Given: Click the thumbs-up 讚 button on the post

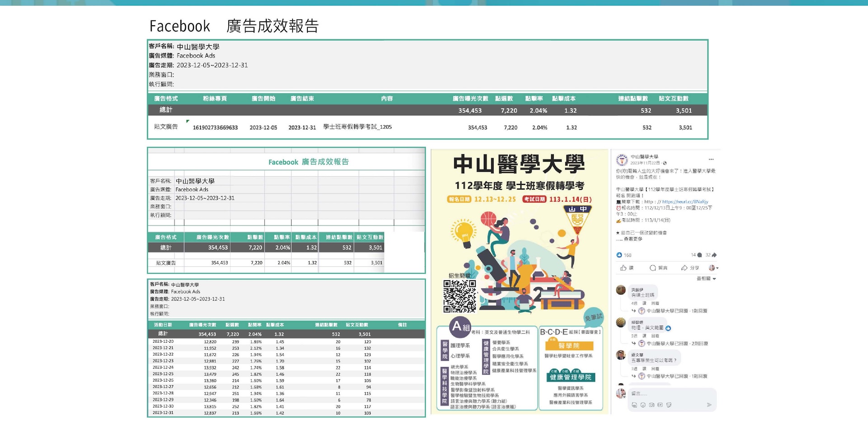Looking at the screenshot, I should (x=627, y=268).
